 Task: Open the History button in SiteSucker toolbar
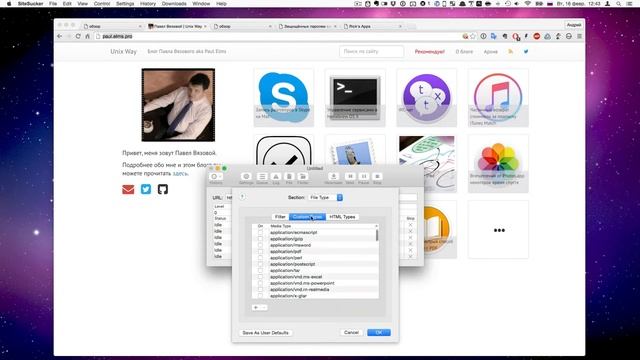216,177
